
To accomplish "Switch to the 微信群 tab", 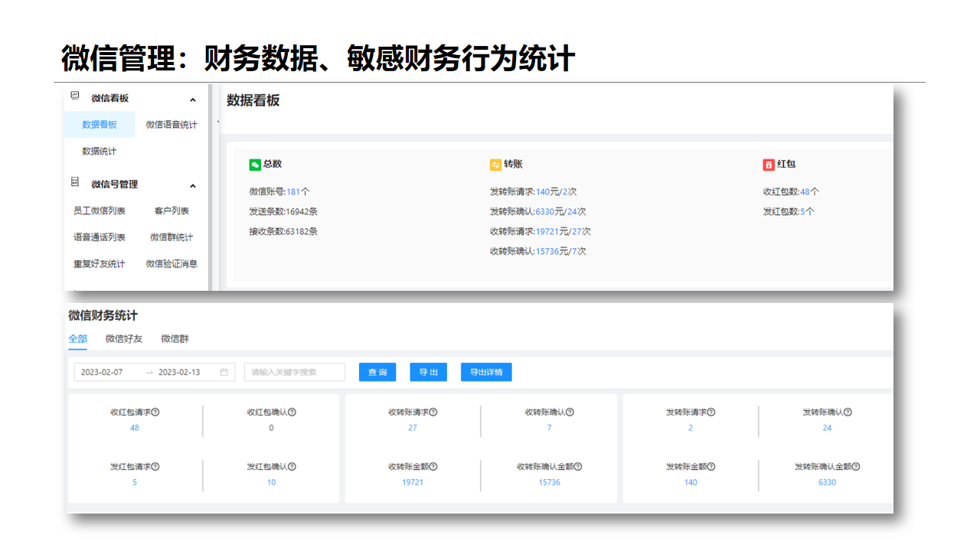I will coord(175,338).
